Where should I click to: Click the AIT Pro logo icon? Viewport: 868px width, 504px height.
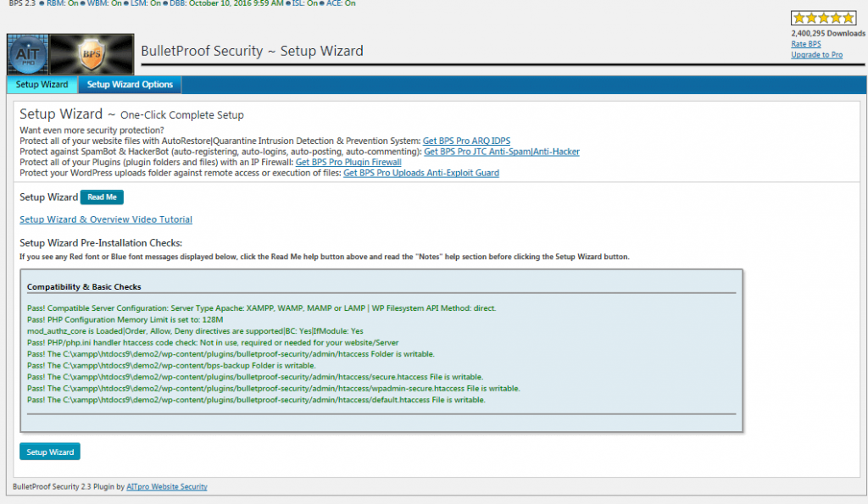click(28, 54)
